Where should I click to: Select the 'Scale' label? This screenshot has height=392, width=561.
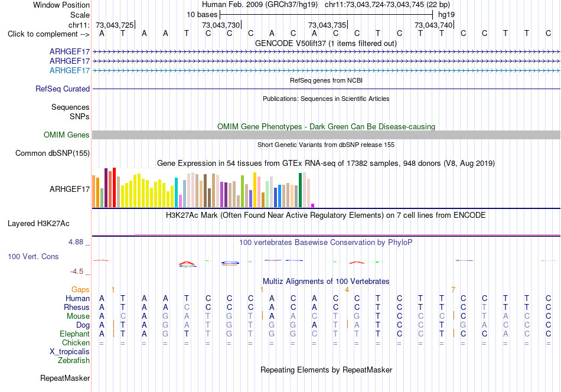(80, 15)
